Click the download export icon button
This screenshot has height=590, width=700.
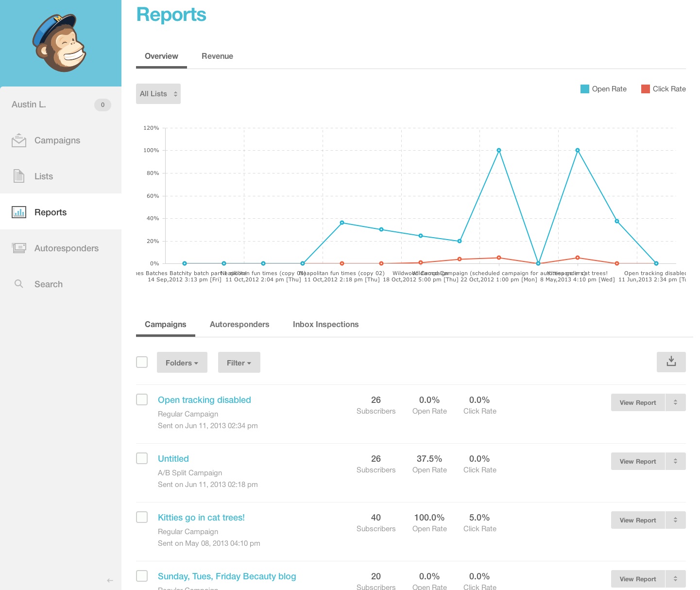coord(671,362)
